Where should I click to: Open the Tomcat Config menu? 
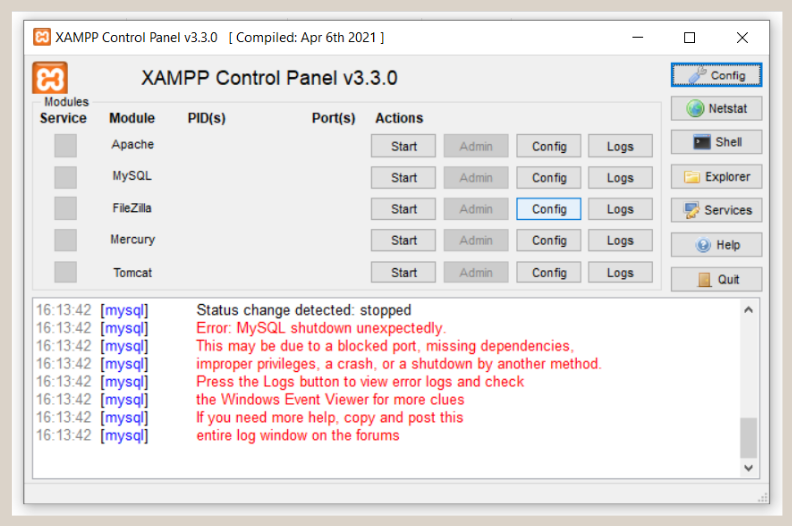tap(549, 272)
